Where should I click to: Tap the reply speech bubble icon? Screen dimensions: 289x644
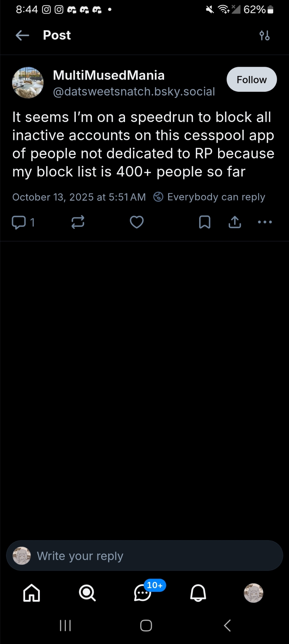pos(19,222)
